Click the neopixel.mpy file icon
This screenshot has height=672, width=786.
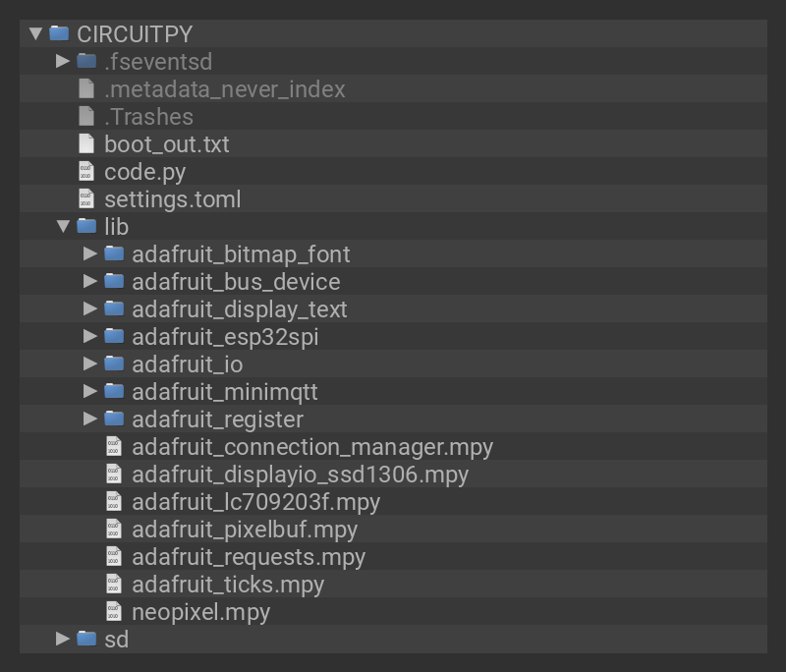(114, 611)
